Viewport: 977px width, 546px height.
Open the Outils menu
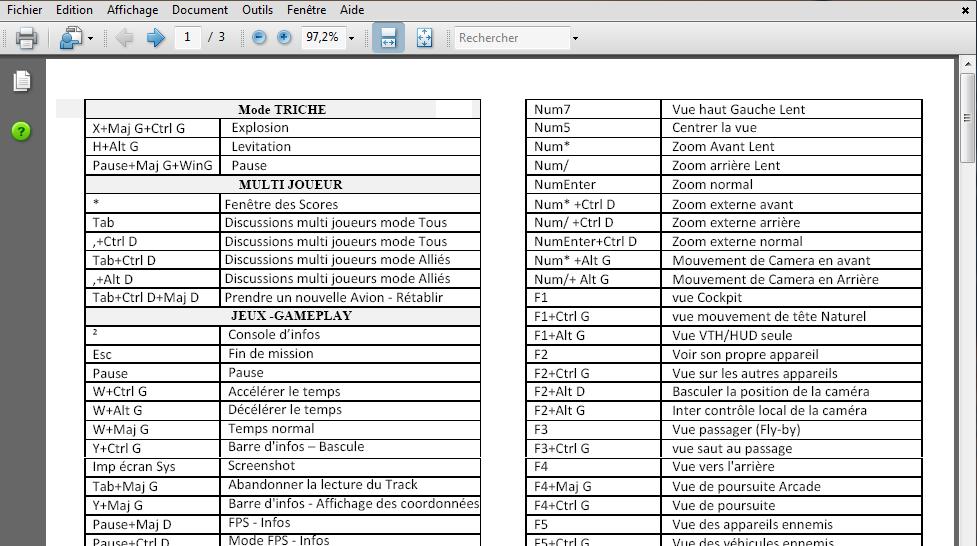pyautogui.click(x=257, y=10)
